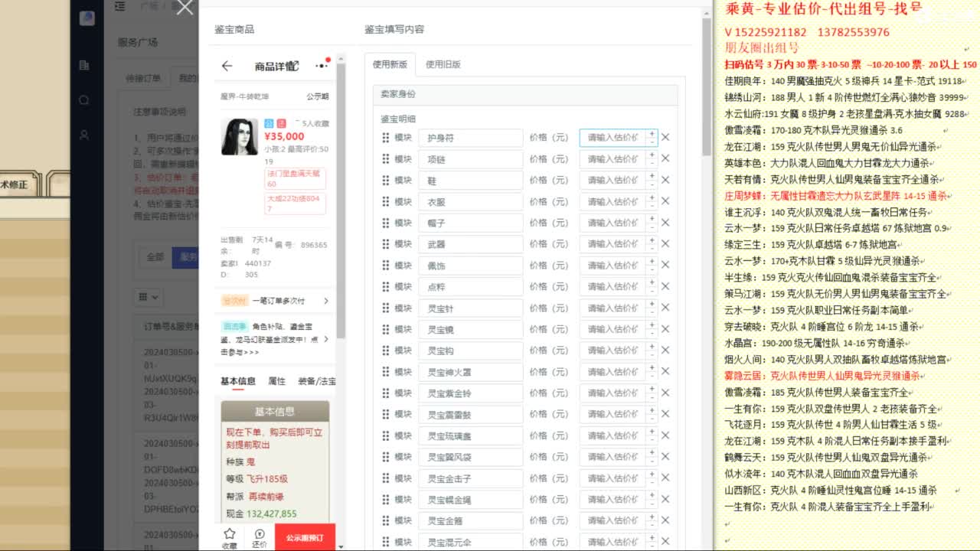Delete the 灵宝震雷鼓 row with its X
980x551 pixels.
tap(665, 414)
